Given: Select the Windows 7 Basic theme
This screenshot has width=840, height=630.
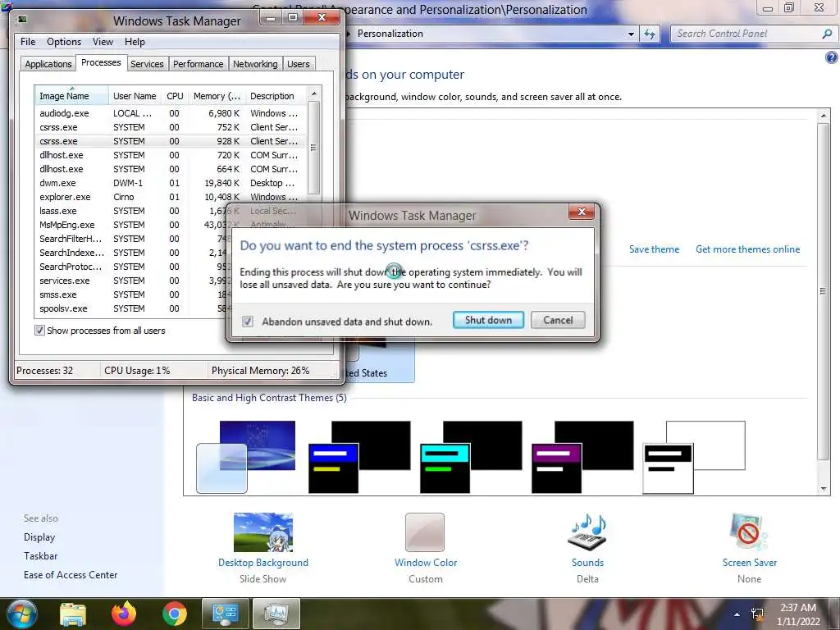Looking at the screenshot, I should coord(246,457).
